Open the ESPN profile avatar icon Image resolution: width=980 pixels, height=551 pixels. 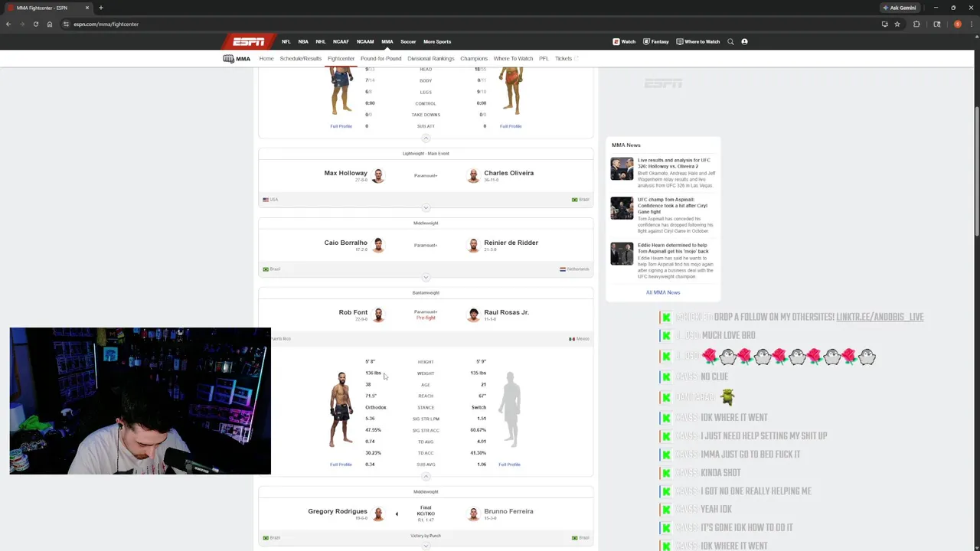(x=744, y=41)
